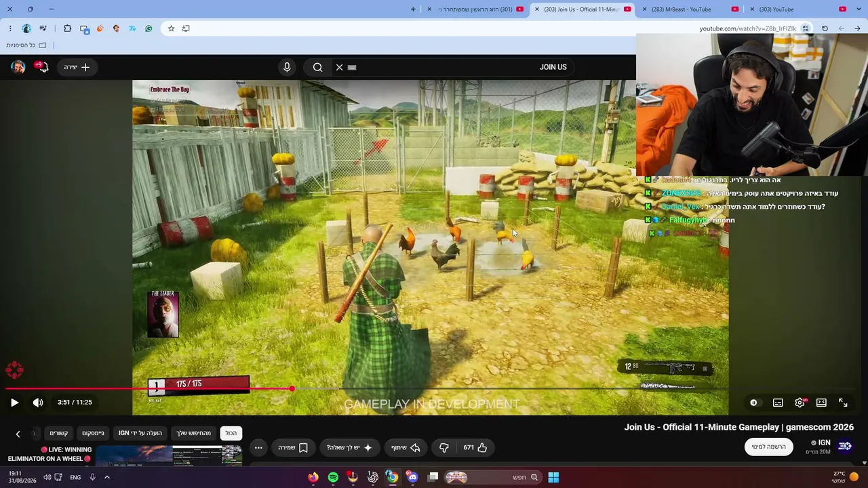This screenshot has height=488, width=868.
Task: Start voice search with the microphone
Action: click(x=287, y=67)
